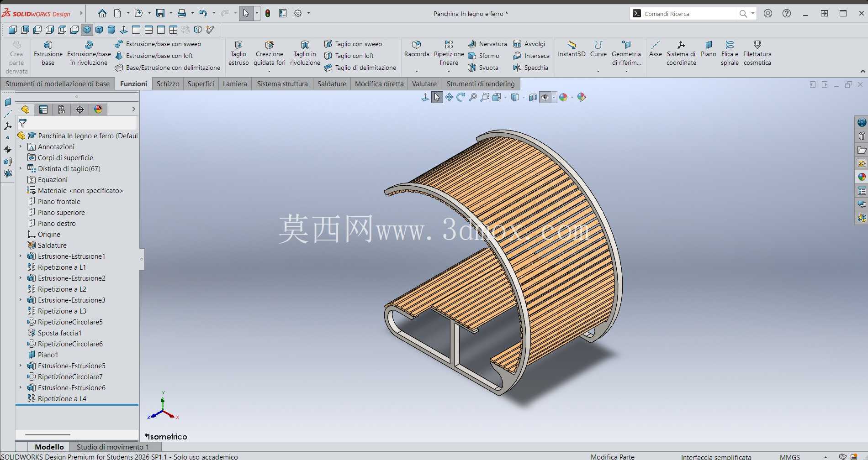The height and width of the screenshot is (460, 868).
Task: Toggle the two horizontal views layout
Action: 148,30
